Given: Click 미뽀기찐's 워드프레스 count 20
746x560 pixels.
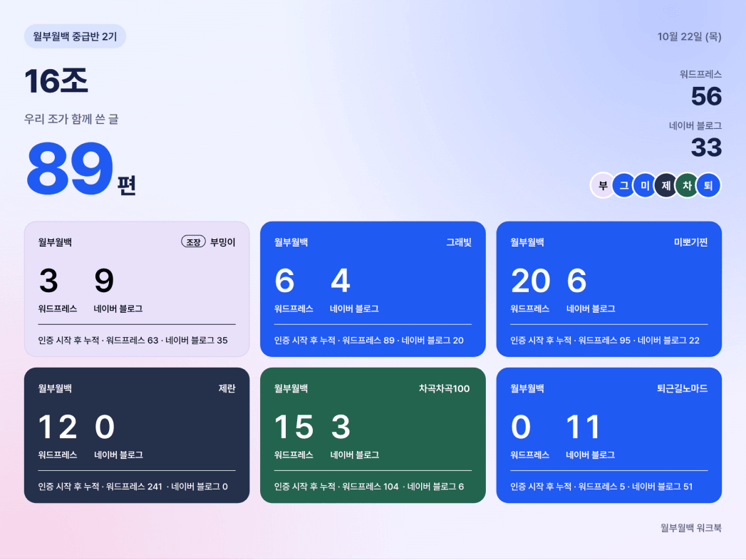Looking at the screenshot, I should [x=531, y=280].
